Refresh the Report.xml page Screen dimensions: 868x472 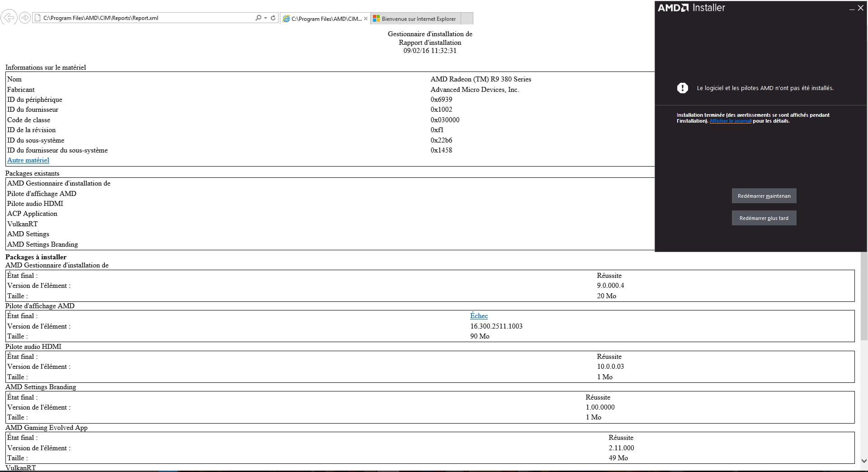click(x=273, y=18)
